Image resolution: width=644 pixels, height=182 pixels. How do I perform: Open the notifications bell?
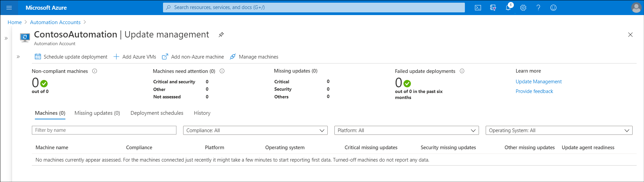[x=508, y=8]
